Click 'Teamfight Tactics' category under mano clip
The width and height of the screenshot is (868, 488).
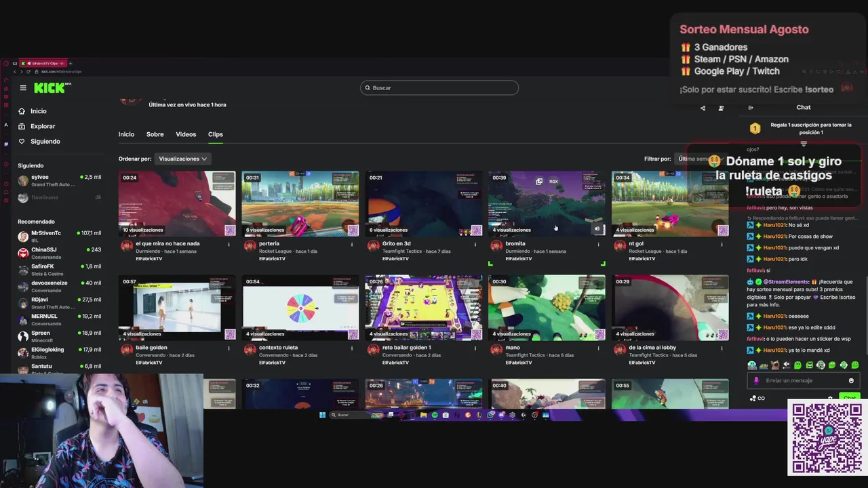pyautogui.click(x=526, y=355)
